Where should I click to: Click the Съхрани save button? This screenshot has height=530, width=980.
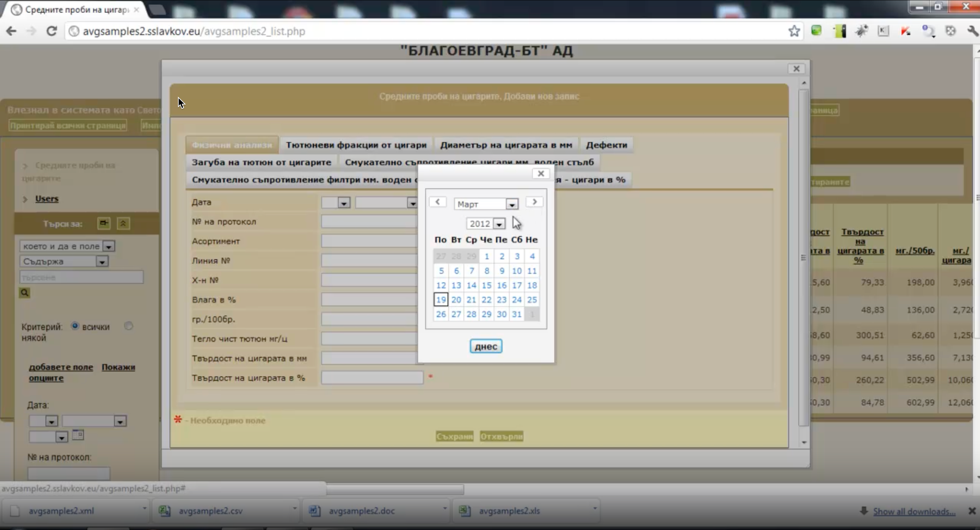[455, 436]
